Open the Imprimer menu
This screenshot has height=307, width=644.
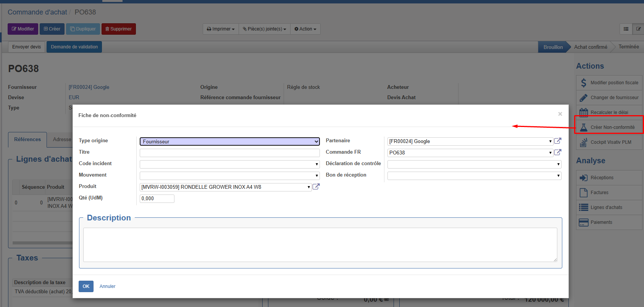[221, 29]
